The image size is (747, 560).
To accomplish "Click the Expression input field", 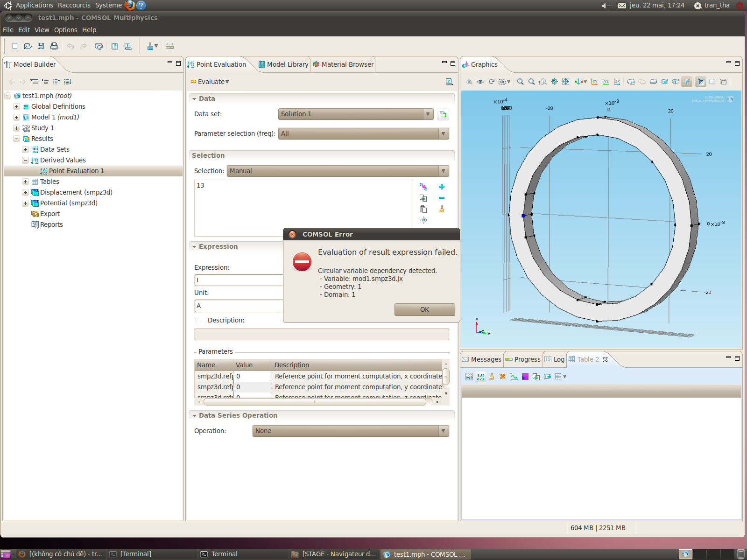I will click(x=239, y=280).
